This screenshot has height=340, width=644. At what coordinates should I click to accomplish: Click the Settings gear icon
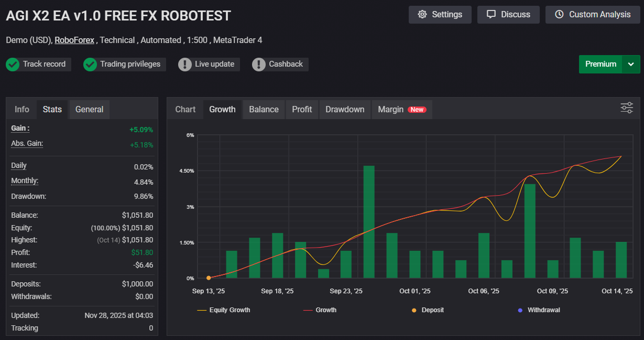click(x=422, y=15)
